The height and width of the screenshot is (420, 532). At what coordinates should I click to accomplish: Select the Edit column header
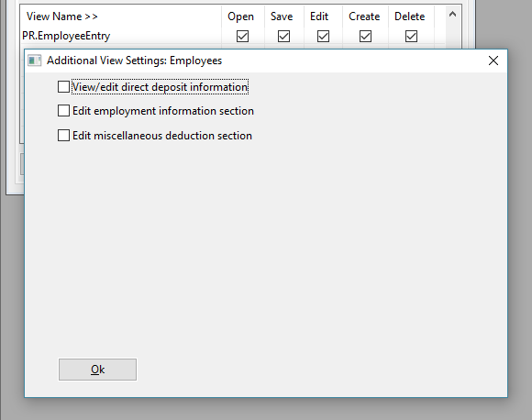coord(319,17)
